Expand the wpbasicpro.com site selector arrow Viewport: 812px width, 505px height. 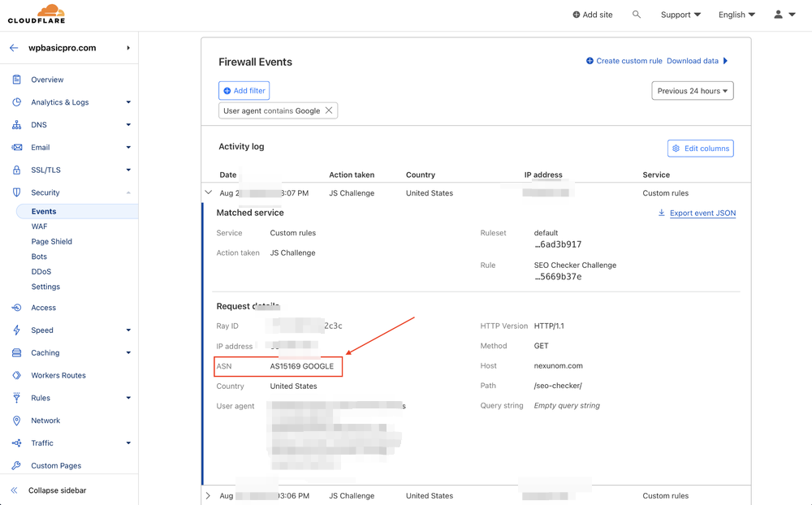click(128, 48)
